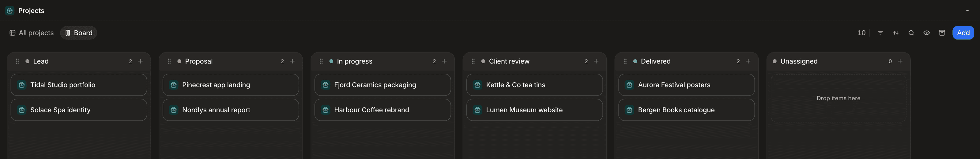Click the Drop items here placeholder

[x=839, y=98]
